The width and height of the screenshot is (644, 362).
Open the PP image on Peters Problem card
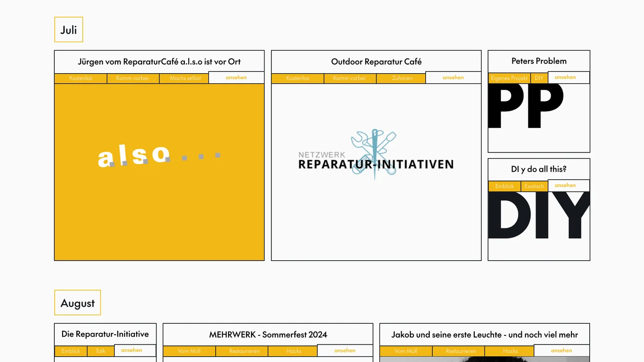539,117
